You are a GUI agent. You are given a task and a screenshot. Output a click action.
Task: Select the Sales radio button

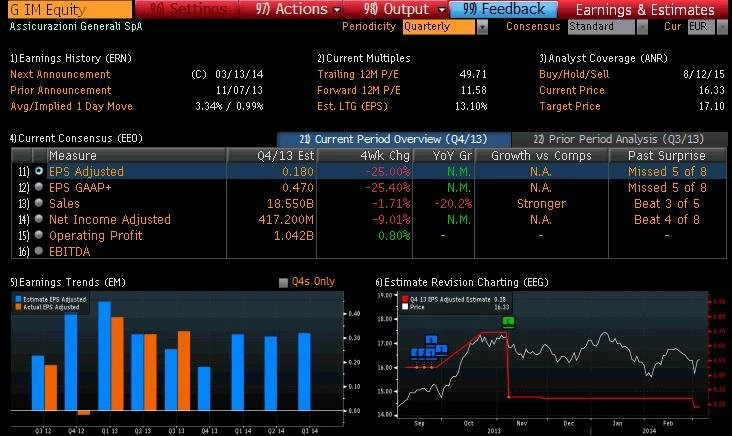coord(39,203)
